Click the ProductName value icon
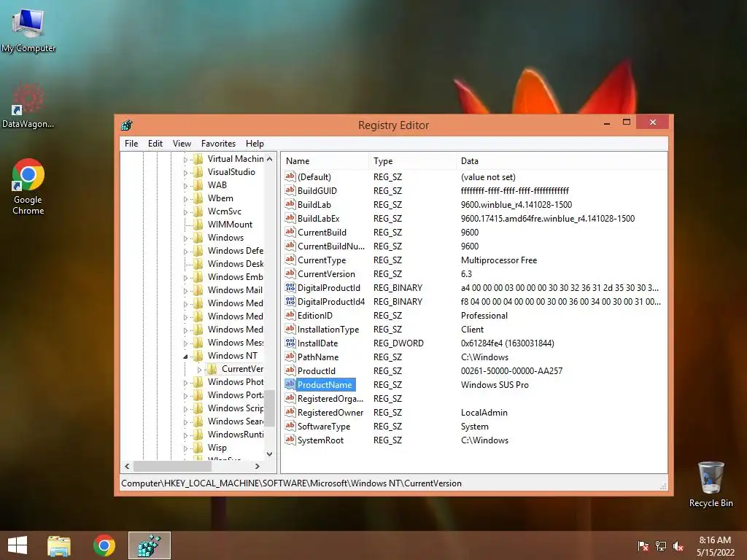747x560 pixels. 290,384
